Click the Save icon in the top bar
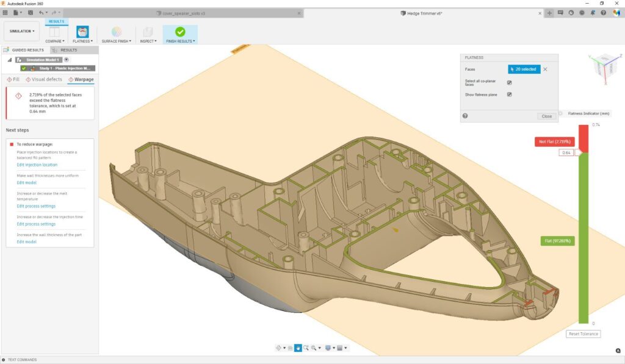 click(x=29, y=12)
